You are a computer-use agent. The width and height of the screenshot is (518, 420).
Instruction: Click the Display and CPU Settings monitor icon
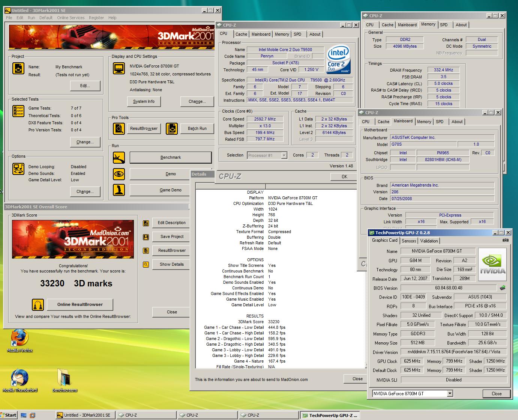coord(119,68)
